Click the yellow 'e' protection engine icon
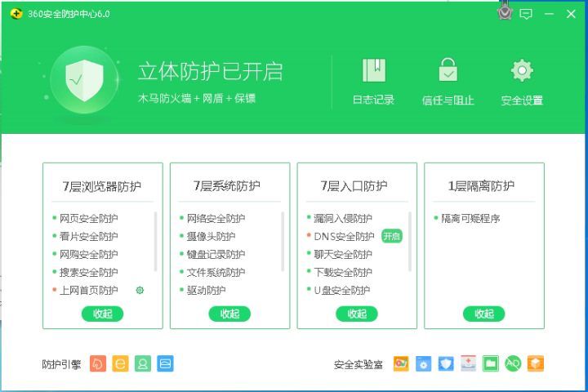This screenshot has width=588, height=392. 120,364
